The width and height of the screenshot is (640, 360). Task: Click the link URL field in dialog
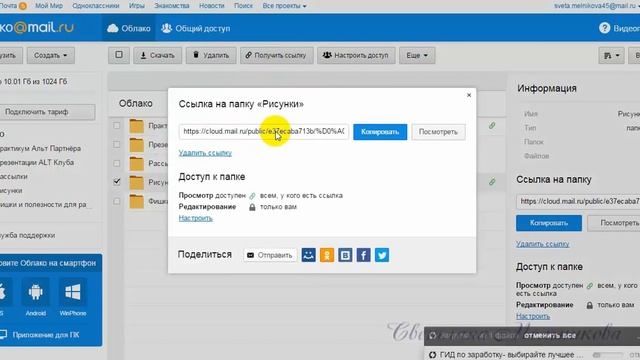click(x=264, y=131)
